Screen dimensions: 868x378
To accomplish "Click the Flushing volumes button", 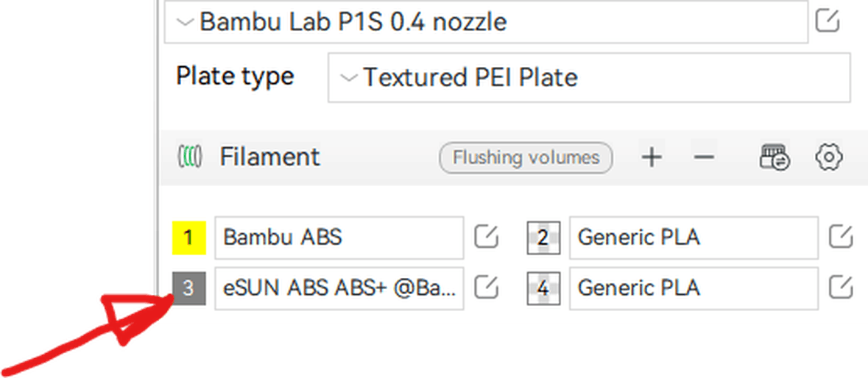I will click(526, 157).
